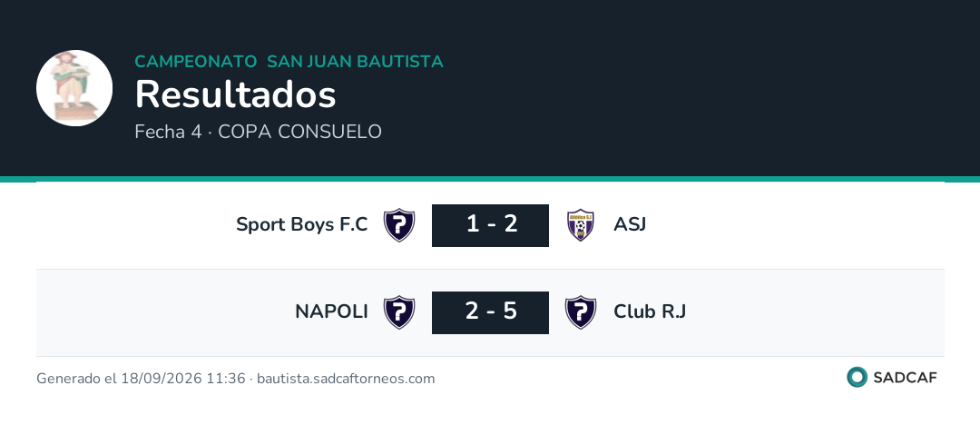Click the Generado el 18/09/2026 timestamp
This screenshot has height=425, width=980.
tap(141, 379)
